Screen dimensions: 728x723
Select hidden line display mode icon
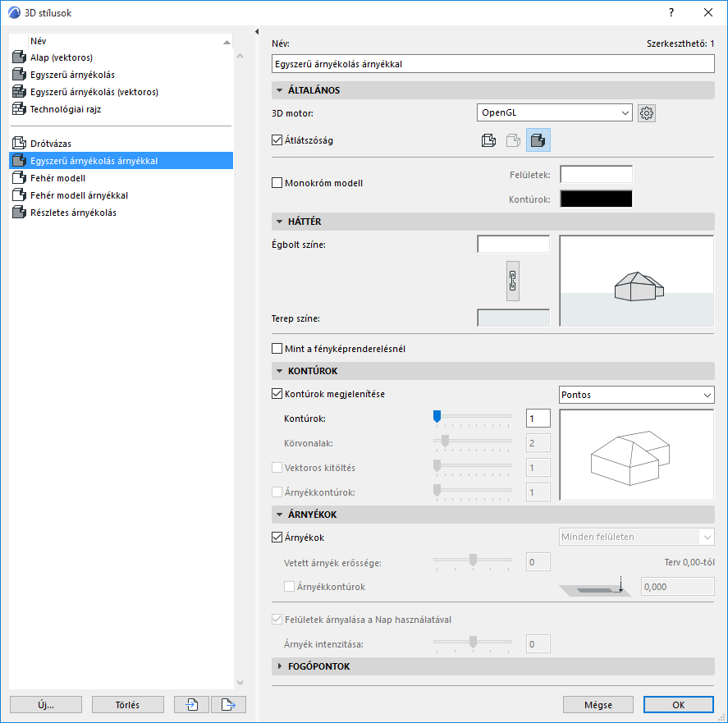click(513, 140)
